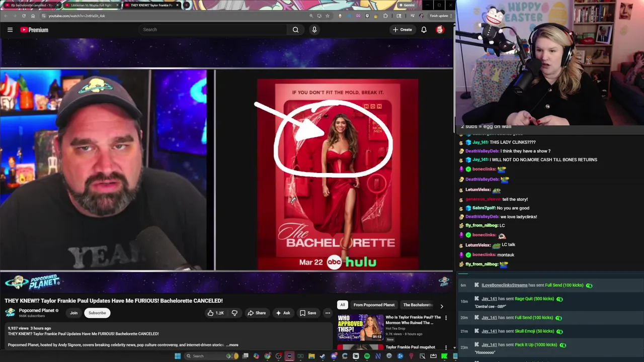Open the Popcorned Planet channel name link
644x362 pixels.
37,310
